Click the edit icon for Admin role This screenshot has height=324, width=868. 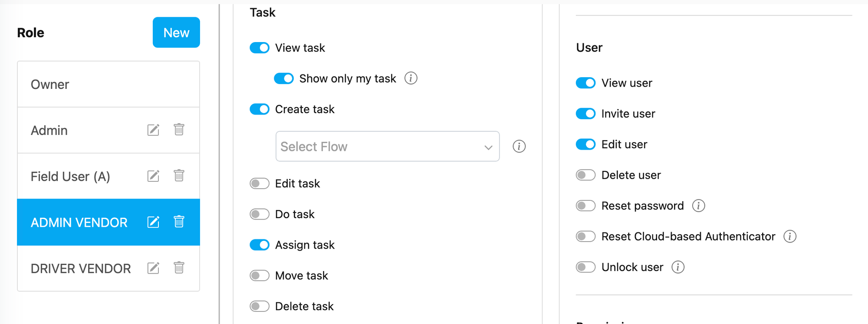(x=153, y=130)
